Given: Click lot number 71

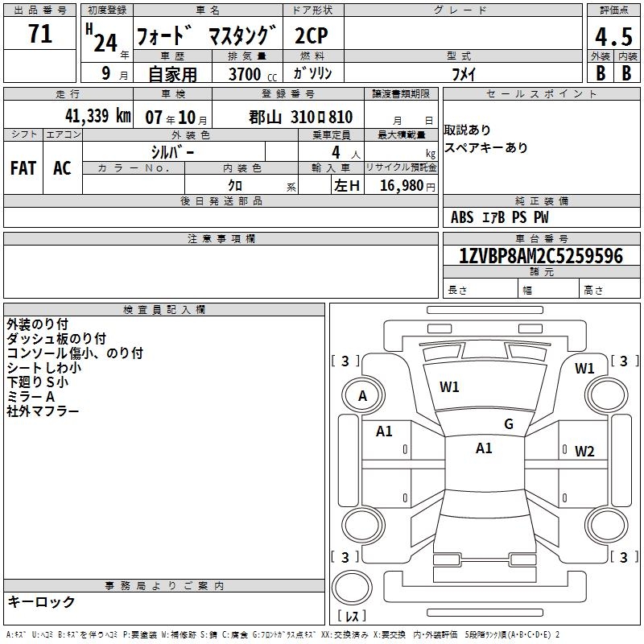Looking at the screenshot, I should pos(39,35).
